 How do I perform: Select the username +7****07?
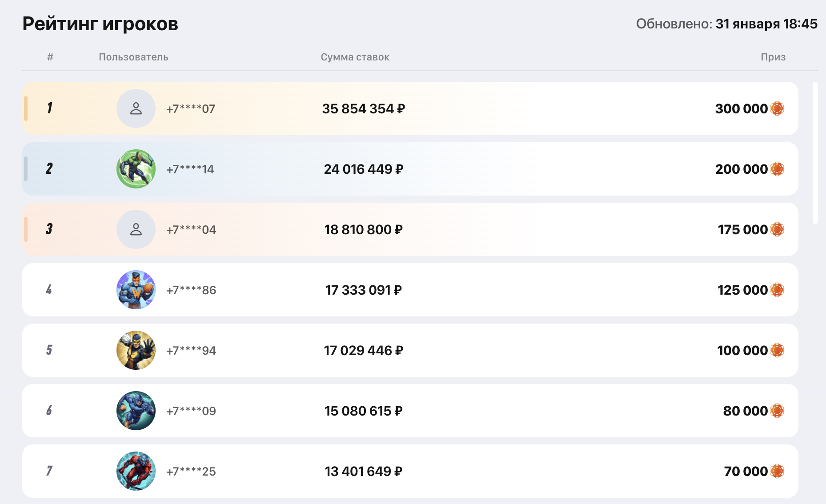[191, 109]
